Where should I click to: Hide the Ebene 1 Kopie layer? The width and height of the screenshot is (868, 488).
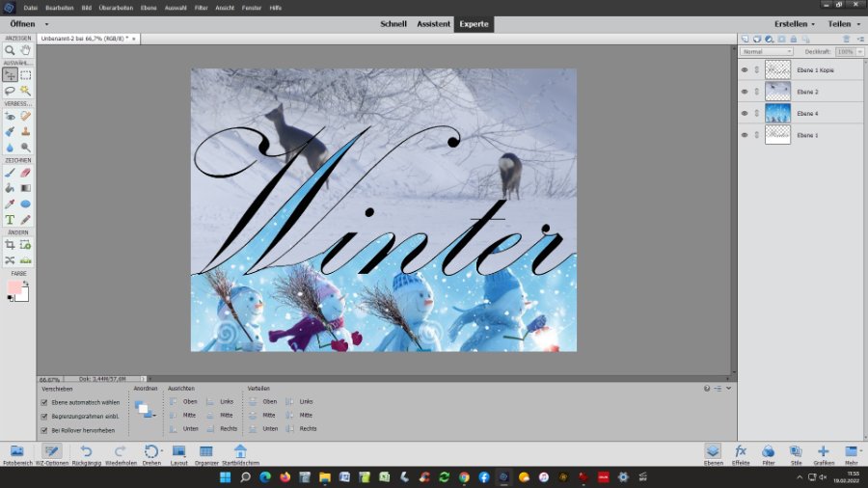point(745,70)
